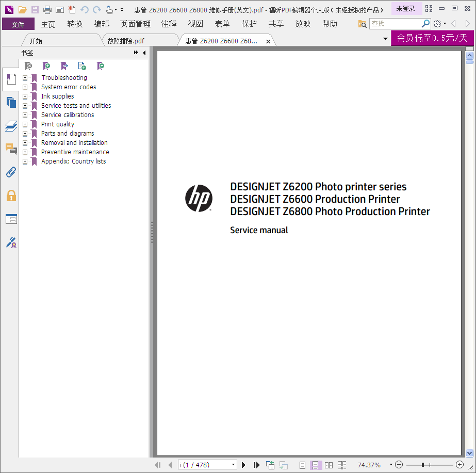Expand Service tests and utilities node
The width and height of the screenshot is (476, 473).
point(25,106)
